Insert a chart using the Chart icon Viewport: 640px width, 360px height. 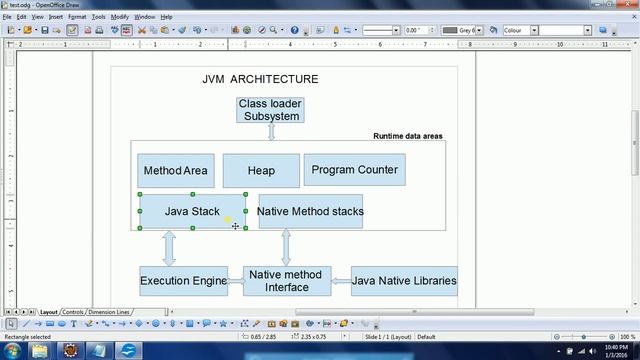[x=235, y=30]
